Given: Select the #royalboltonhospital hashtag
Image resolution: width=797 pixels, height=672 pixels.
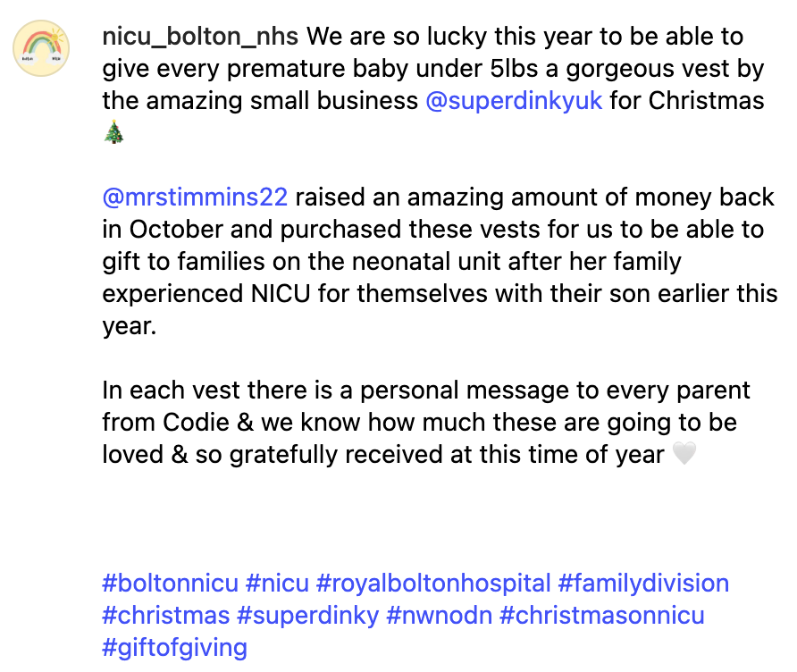Looking at the screenshot, I should (x=433, y=584).
